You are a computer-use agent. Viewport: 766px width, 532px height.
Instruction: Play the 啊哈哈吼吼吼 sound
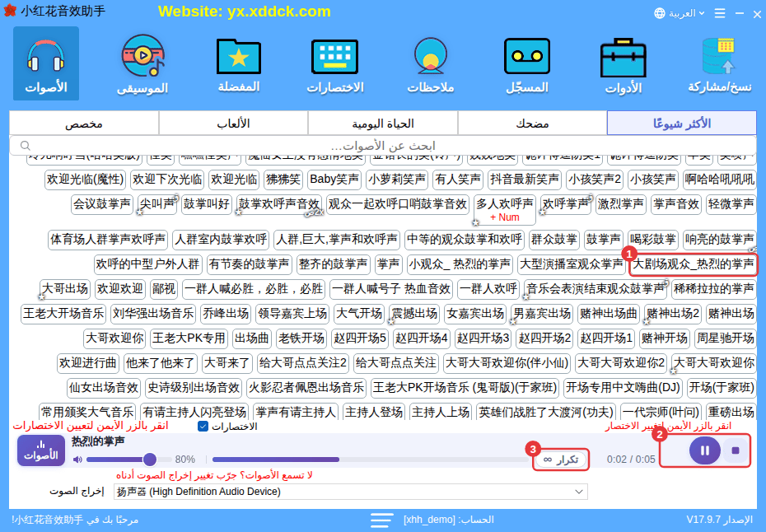pyautogui.click(x=720, y=180)
